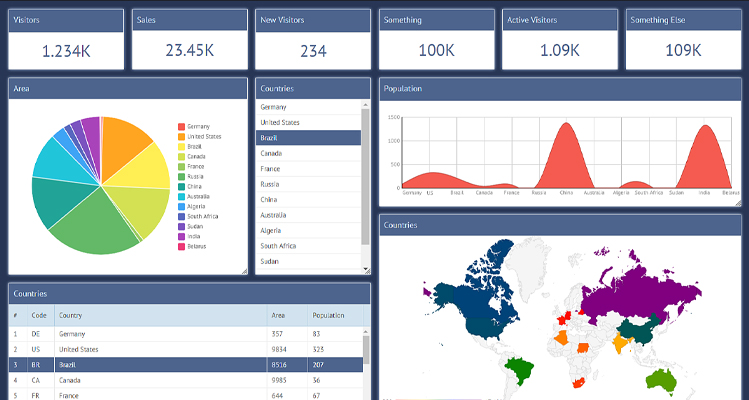The width and height of the screenshot is (749, 400).
Task: Click the Russia slice in the pie chart
Action: point(96,225)
